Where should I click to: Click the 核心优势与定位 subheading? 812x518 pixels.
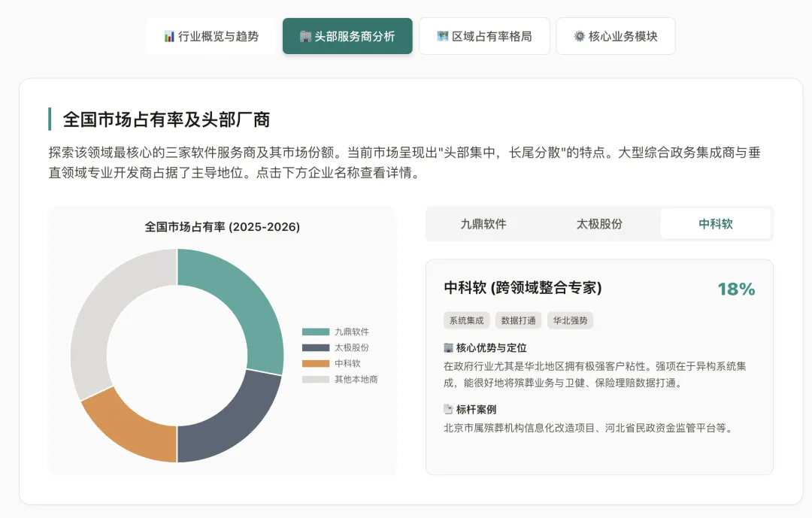[x=491, y=347]
